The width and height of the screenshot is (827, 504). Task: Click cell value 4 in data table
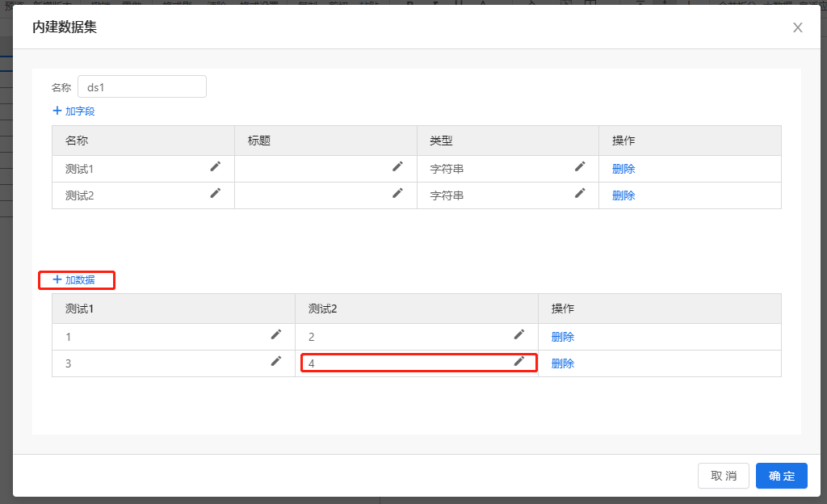click(x=312, y=363)
